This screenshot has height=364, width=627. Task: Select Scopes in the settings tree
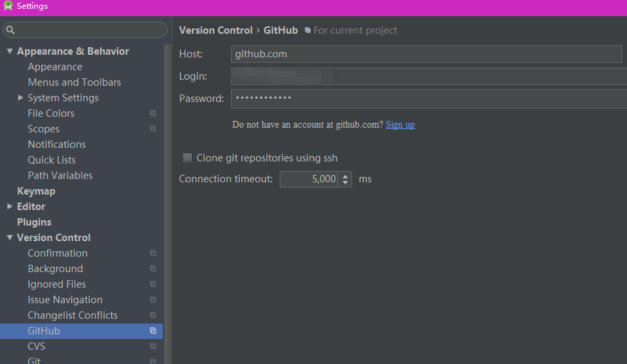[x=44, y=129]
